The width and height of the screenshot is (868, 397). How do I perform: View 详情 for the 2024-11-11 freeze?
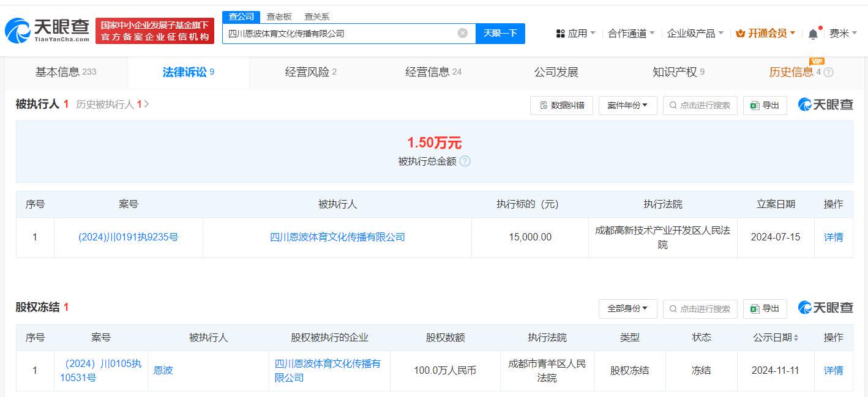(x=833, y=371)
